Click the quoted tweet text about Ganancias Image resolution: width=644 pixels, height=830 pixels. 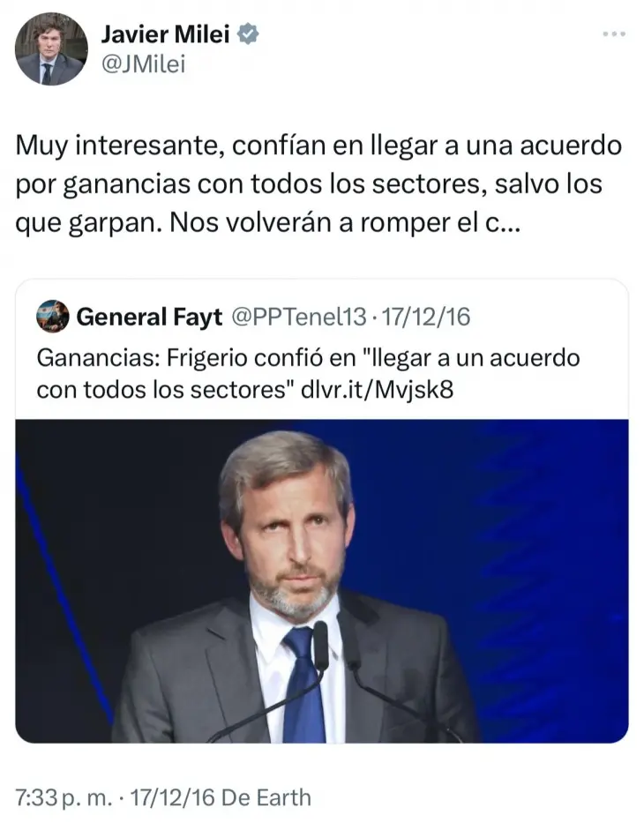point(308,374)
